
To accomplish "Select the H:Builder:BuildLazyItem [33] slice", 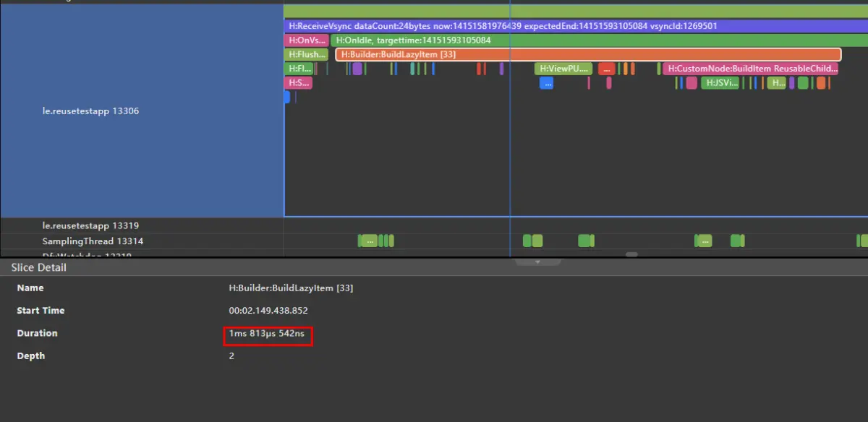I will [588, 55].
